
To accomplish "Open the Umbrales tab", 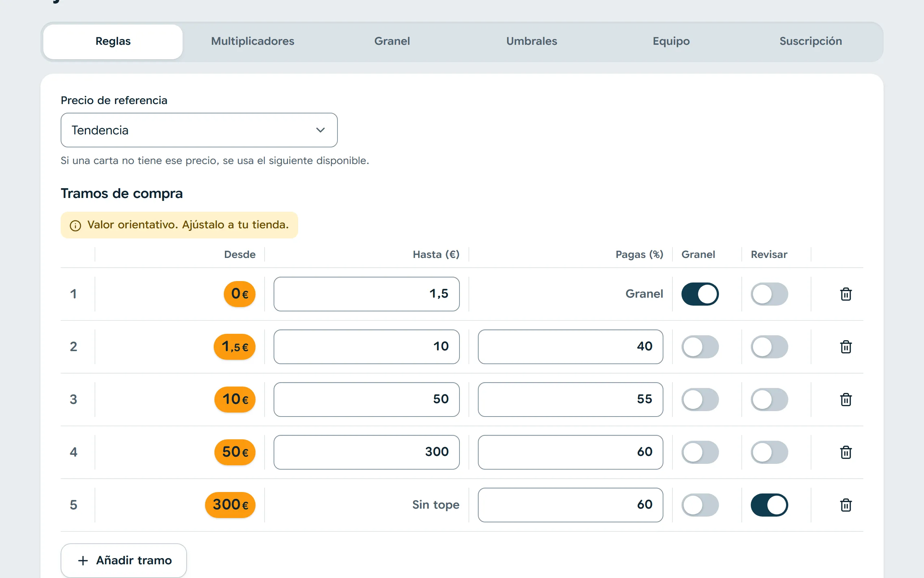I will [x=532, y=42].
